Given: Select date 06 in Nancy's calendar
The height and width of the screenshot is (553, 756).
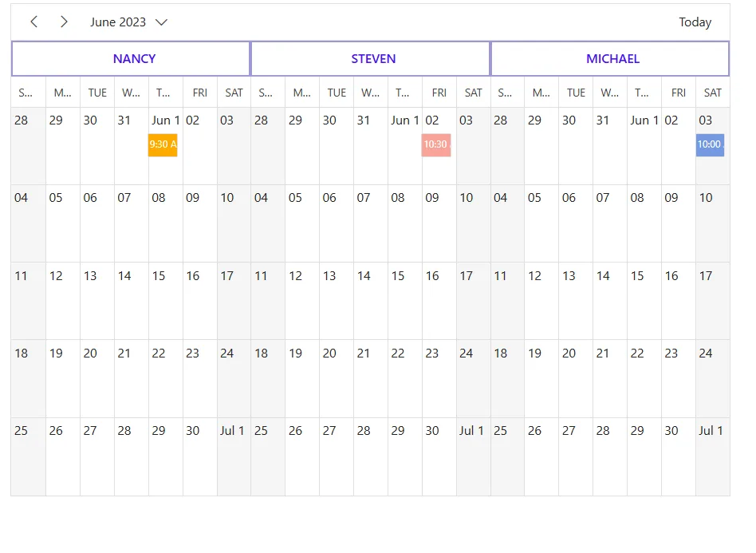Looking at the screenshot, I should (x=97, y=223).
